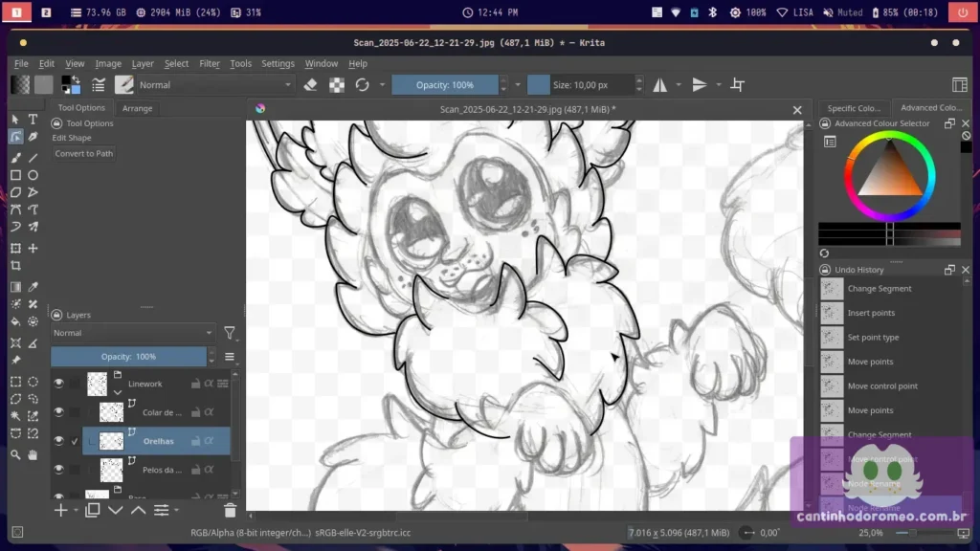Screen dimensions: 980x551
Task: Move the layer down with the arrow
Action: tap(116, 511)
